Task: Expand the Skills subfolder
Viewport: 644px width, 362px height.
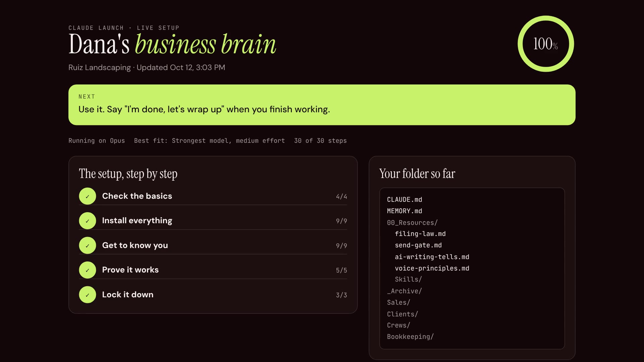Action: pos(408,279)
